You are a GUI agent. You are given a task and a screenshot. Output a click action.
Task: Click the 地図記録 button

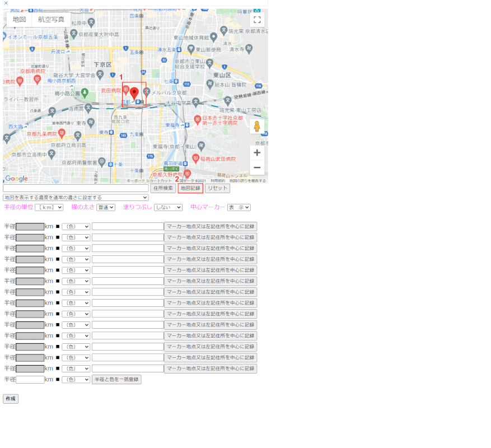pos(190,188)
